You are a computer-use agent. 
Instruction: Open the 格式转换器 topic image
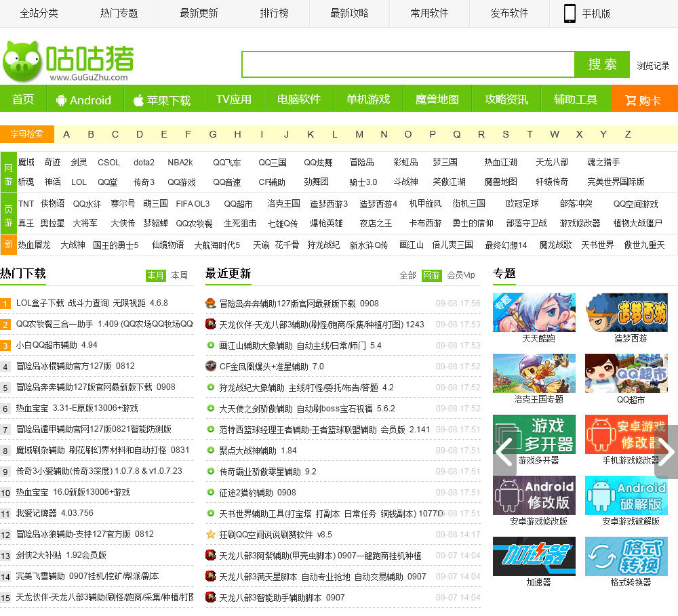pos(626,556)
